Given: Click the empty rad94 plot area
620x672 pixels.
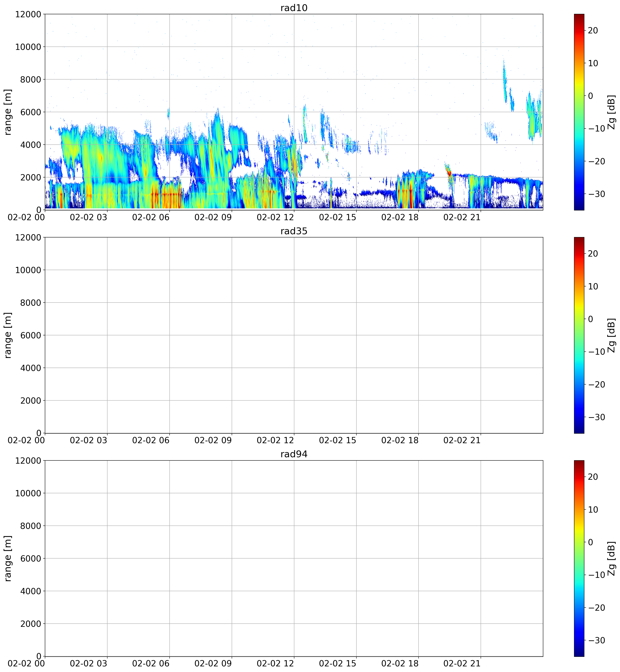Looking at the screenshot, I should [294, 558].
